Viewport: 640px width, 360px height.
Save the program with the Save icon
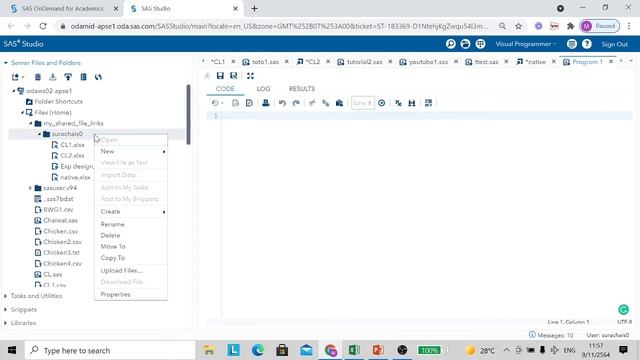pyautogui.click(x=220, y=76)
